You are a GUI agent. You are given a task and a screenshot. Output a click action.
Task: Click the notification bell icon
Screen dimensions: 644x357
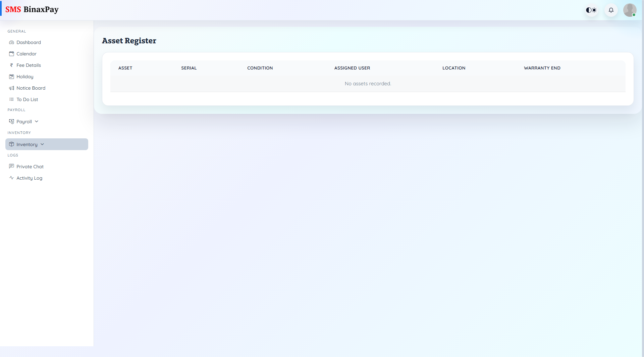611,10
